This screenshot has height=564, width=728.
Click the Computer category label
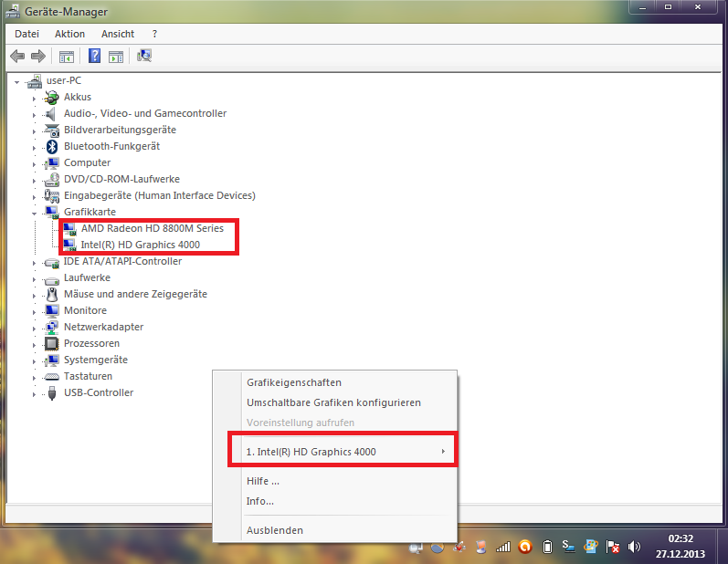(88, 162)
